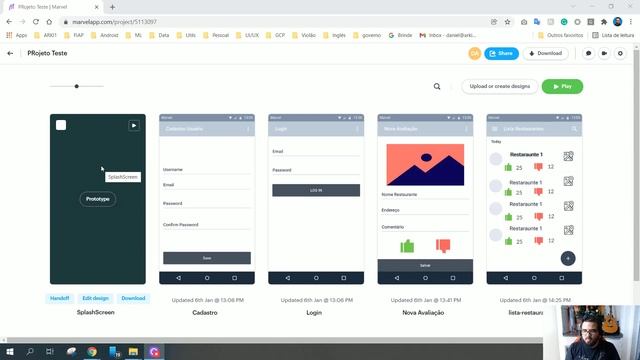Select the PRojeto Teste Marvel tab
Screen dimensions: 640x360
[x=53, y=7]
